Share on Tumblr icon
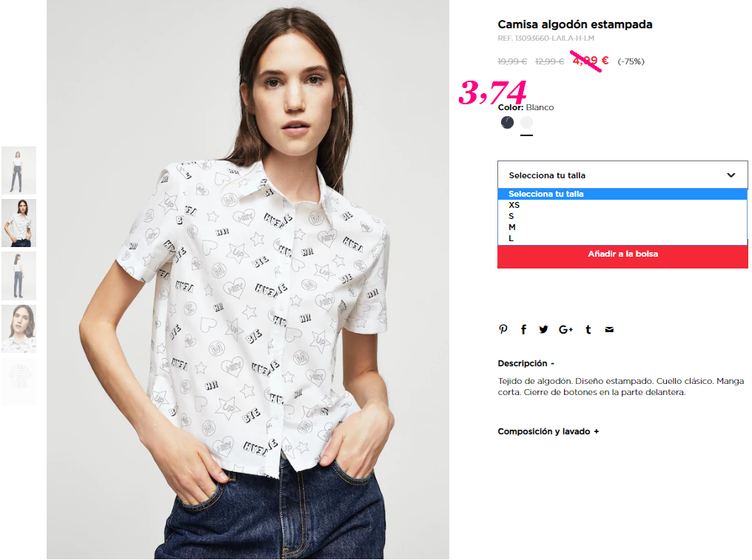Screen dimensions: 752x560 (588, 329)
